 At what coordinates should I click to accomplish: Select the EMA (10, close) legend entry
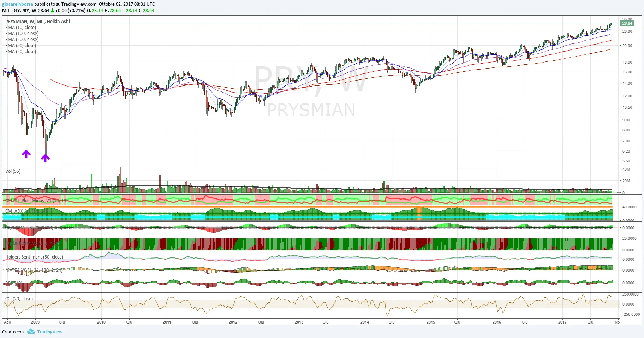pyautogui.click(x=20, y=28)
